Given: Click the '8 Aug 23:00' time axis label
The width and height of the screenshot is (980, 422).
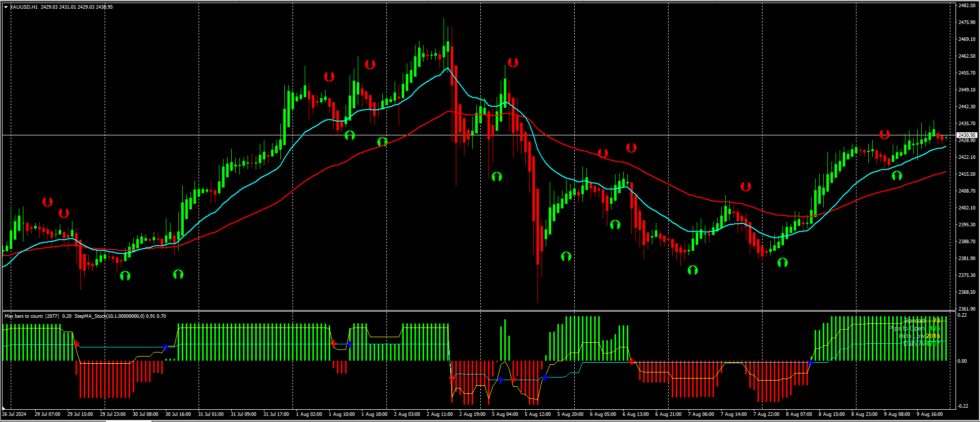Looking at the screenshot, I should point(865,414).
